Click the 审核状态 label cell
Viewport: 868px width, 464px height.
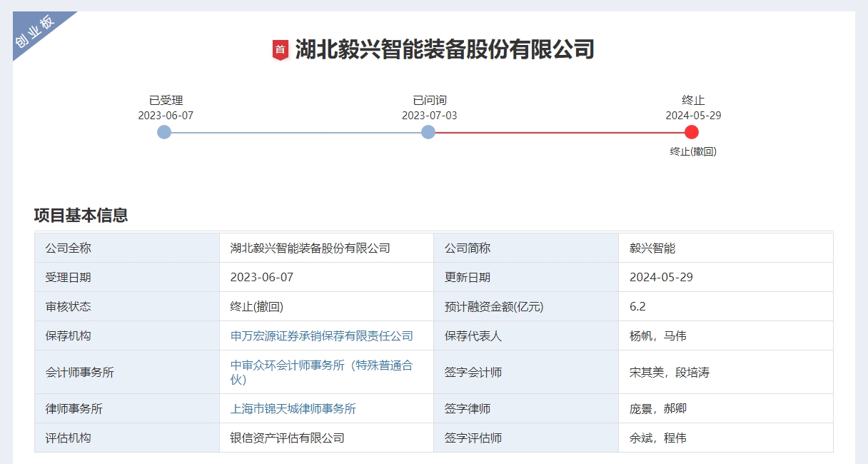127,307
